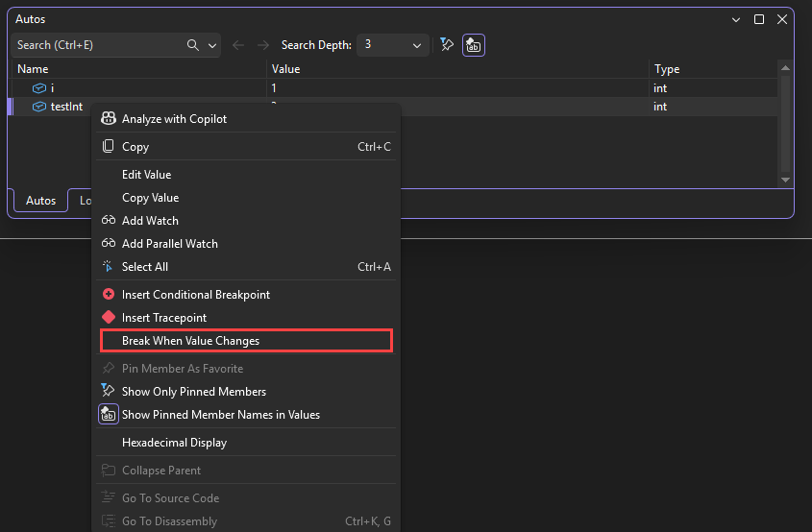Toggle Show Only Pinned Members toolbar icon
This screenshot has height=532, width=812.
[x=447, y=45]
